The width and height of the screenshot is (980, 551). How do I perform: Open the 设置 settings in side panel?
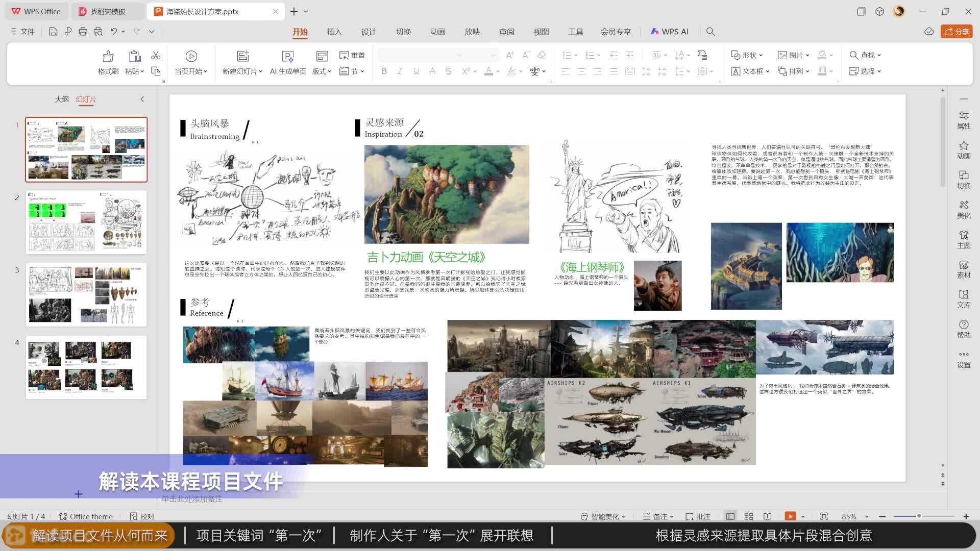pos(964,360)
